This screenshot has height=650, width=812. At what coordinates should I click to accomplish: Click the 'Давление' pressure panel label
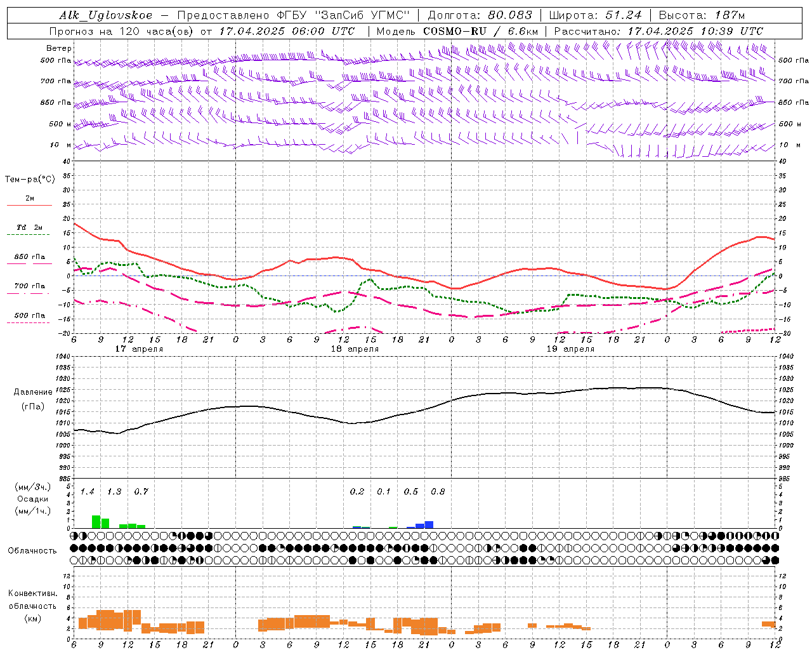point(33,392)
